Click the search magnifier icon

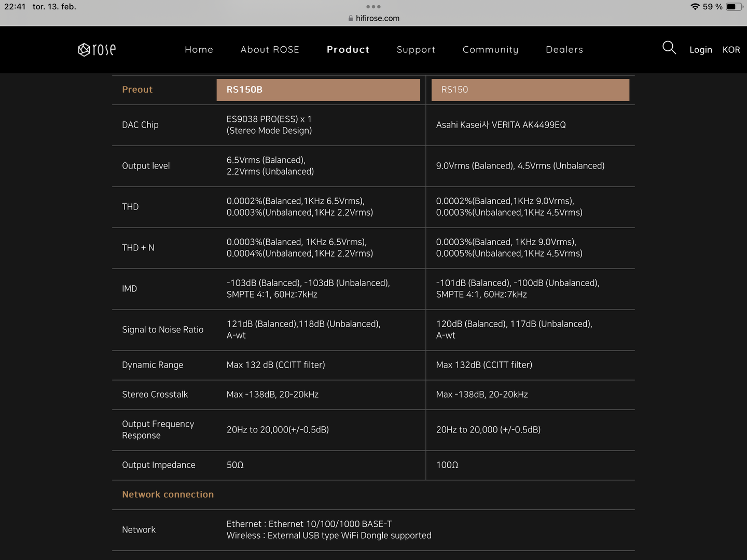click(669, 48)
